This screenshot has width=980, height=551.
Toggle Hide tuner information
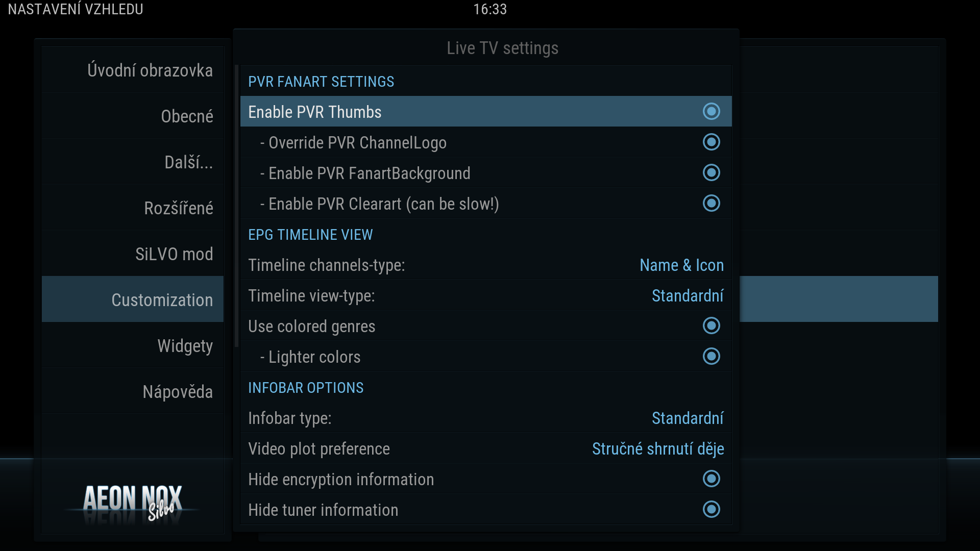point(711,510)
